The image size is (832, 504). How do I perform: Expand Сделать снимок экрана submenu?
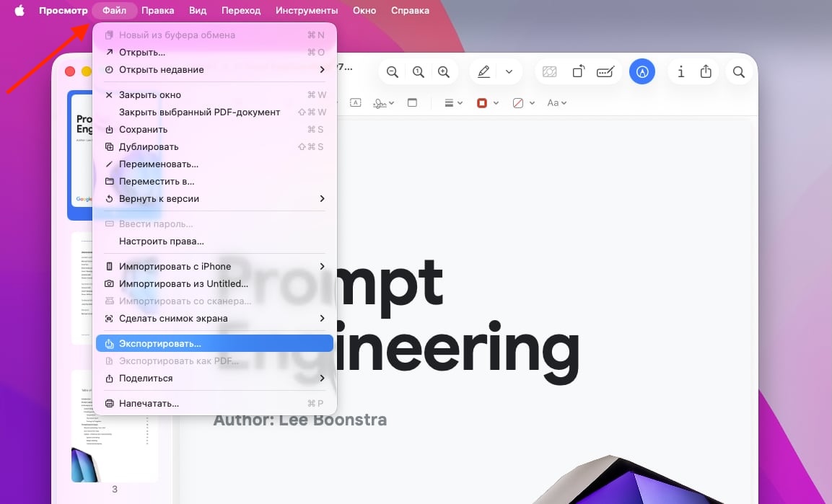click(x=214, y=319)
